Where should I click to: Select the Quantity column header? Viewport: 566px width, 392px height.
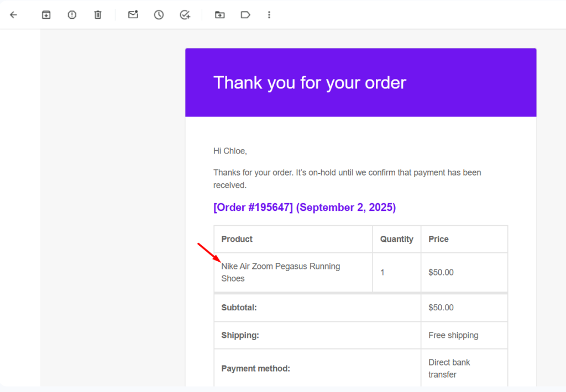click(396, 239)
